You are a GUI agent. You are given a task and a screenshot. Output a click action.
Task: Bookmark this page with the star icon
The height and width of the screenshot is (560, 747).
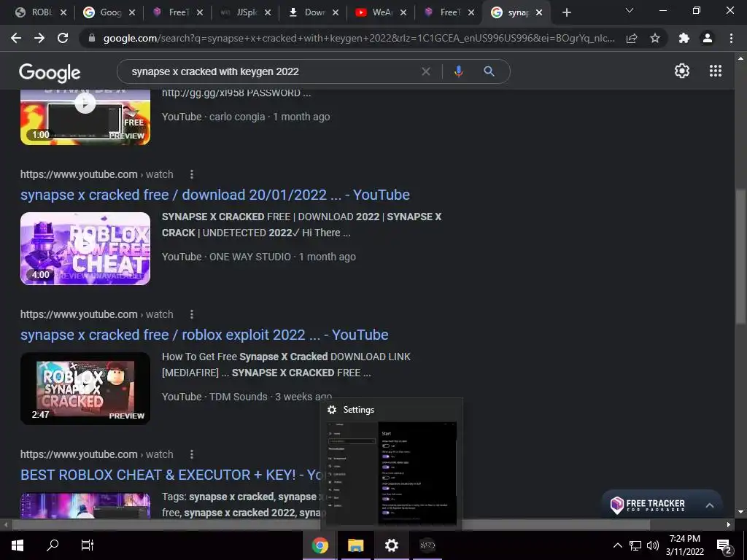tap(655, 38)
